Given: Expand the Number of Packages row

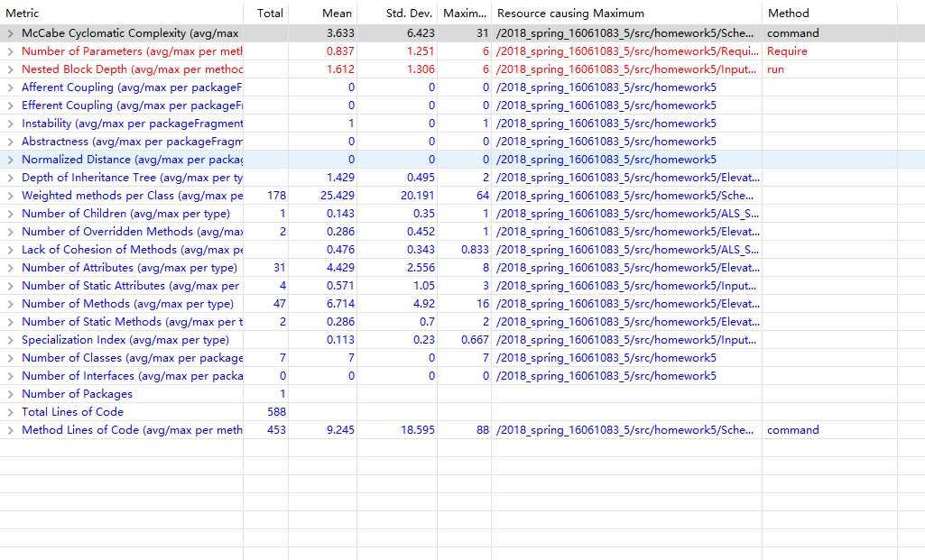Looking at the screenshot, I should tap(11, 394).
